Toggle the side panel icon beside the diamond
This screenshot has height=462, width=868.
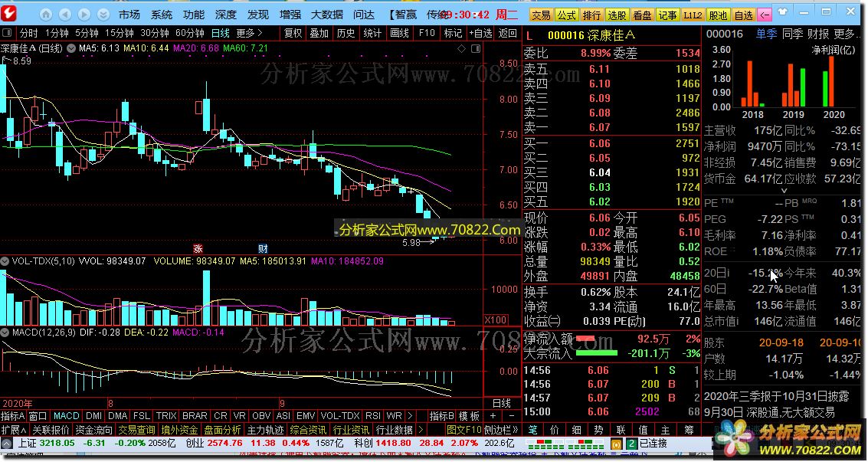pos(476,49)
